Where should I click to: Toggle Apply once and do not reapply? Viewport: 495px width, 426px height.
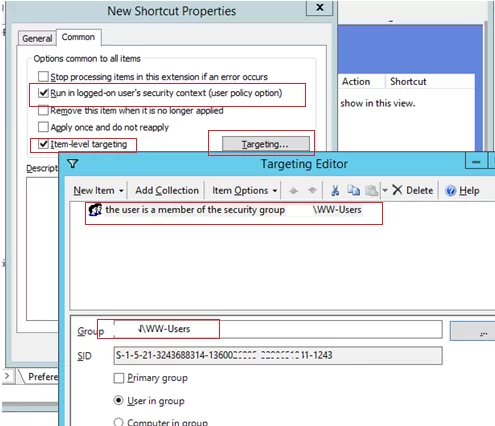coord(43,127)
